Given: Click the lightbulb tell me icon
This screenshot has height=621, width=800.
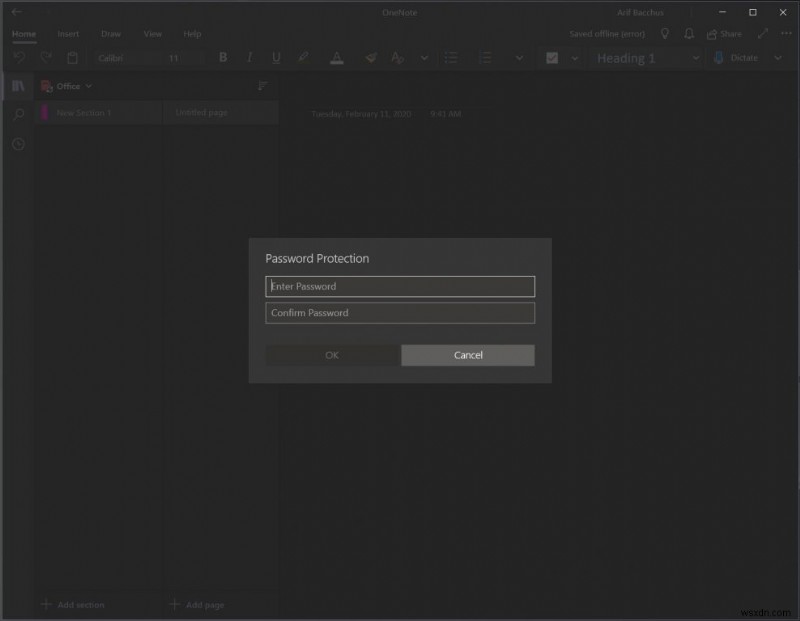Looking at the screenshot, I should 665,34.
